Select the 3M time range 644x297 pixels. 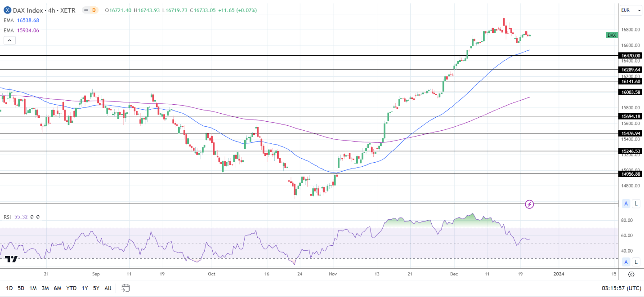click(x=45, y=288)
